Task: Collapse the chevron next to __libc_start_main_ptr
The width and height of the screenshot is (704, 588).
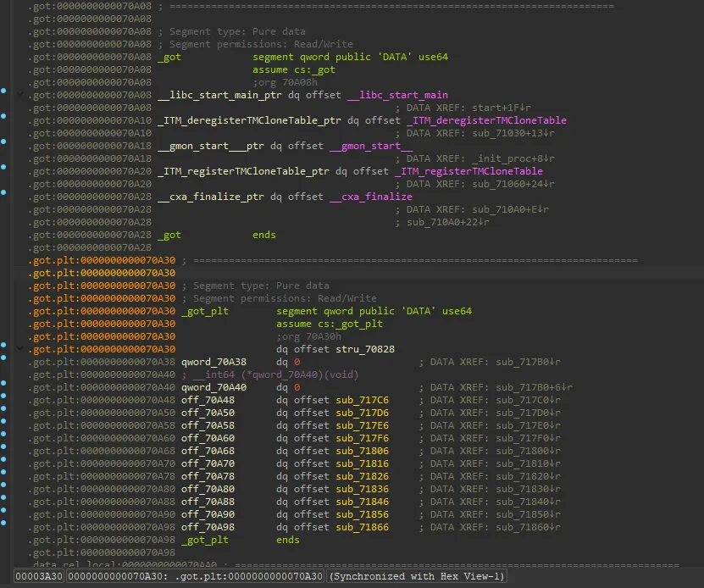Action: [19, 94]
